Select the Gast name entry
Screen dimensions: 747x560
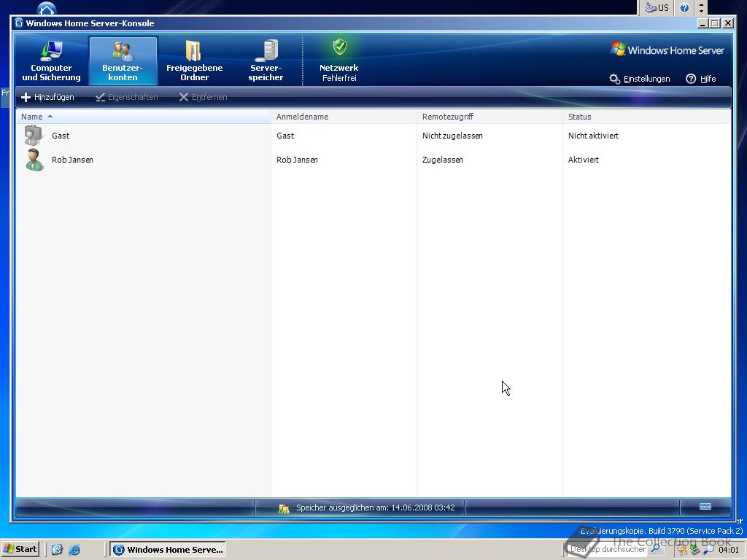pyautogui.click(x=61, y=136)
